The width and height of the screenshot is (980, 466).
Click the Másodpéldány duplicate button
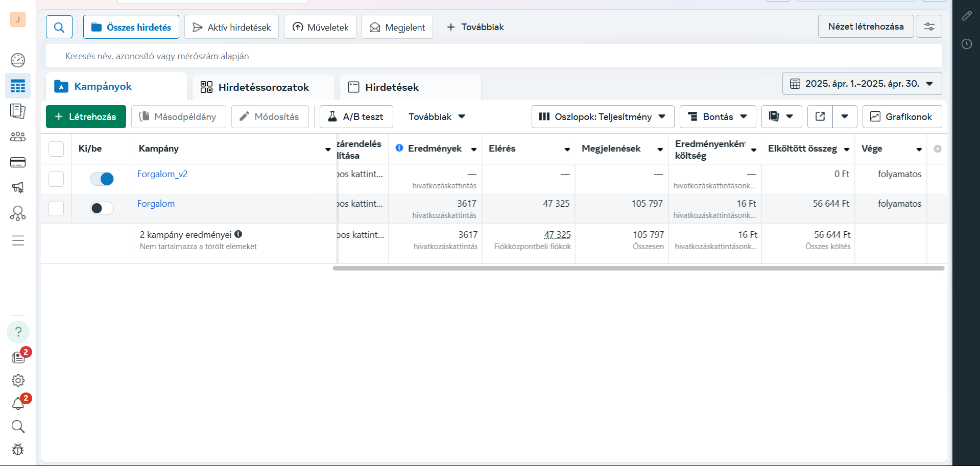pos(178,116)
